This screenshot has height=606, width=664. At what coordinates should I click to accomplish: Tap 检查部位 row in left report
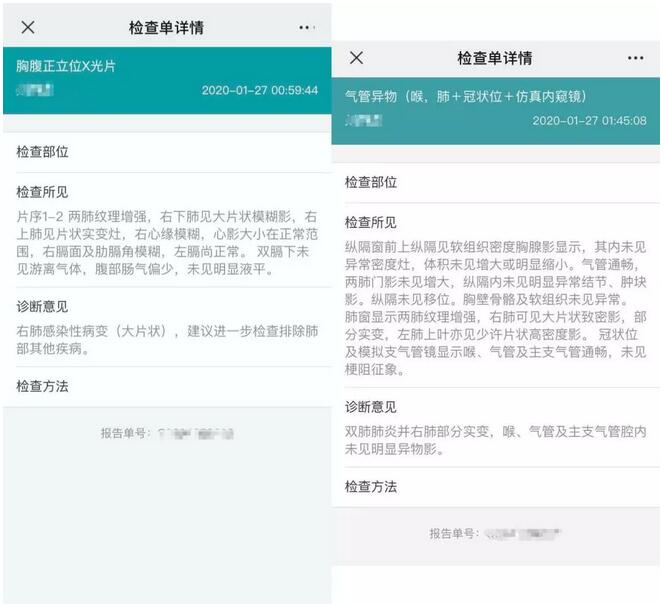[167, 152]
